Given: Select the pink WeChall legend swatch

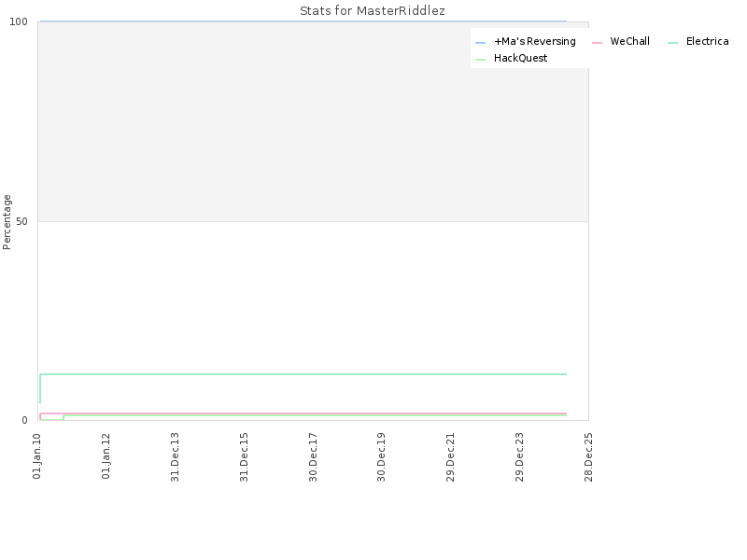Looking at the screenshot, I should click(x=597, y=43).
